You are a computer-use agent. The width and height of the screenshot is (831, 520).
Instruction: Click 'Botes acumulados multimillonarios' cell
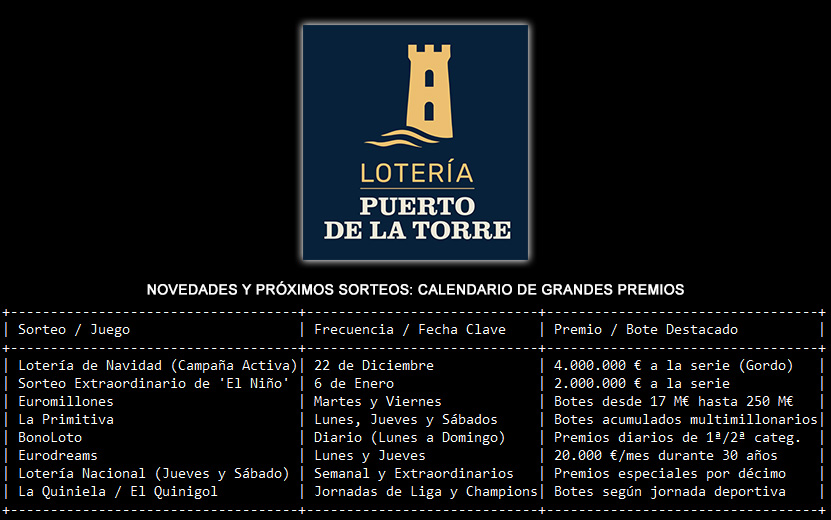[x=685, y=420]
